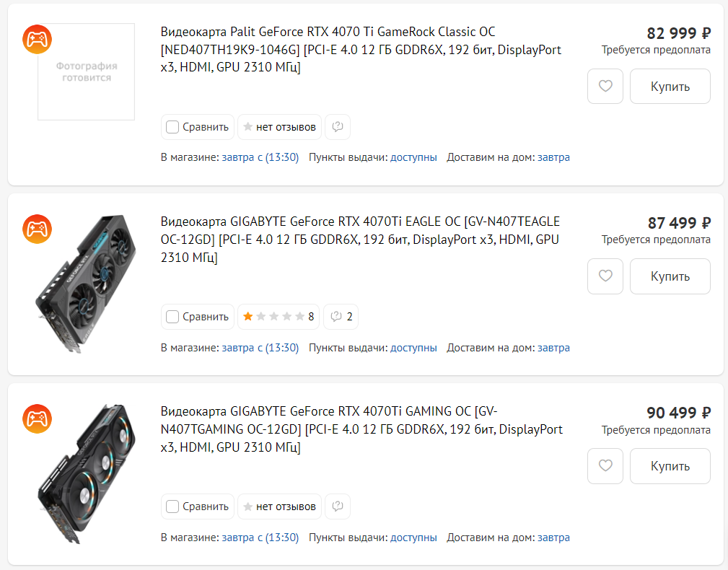Check pickup points 'доступны' for GAMING OC

click(413, 538)
